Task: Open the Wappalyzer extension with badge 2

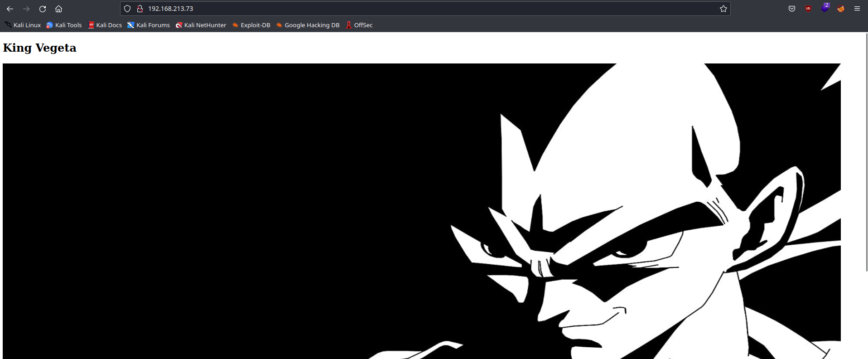Action: click(x=825, y=8)
